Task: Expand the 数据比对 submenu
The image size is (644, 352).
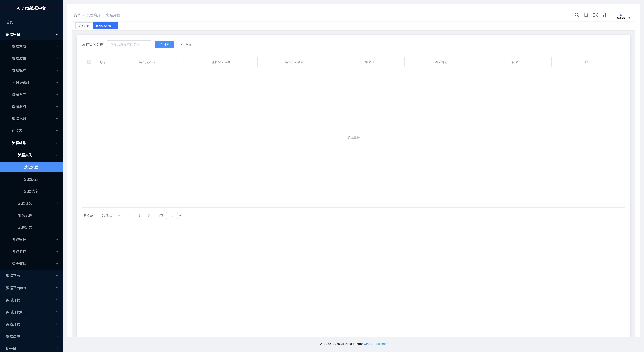Action: point(31,119)
